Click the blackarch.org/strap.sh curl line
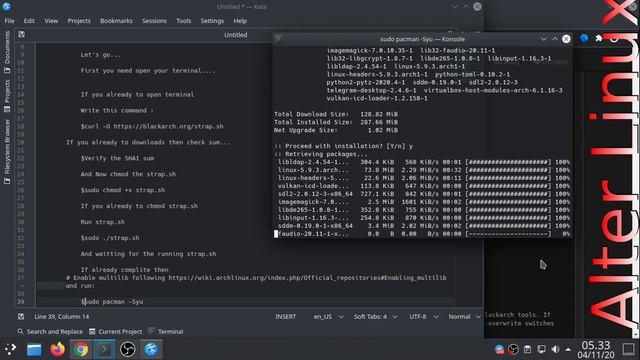Image resolution: width=640 pixels, height=360 pixels. coord(152,127)
